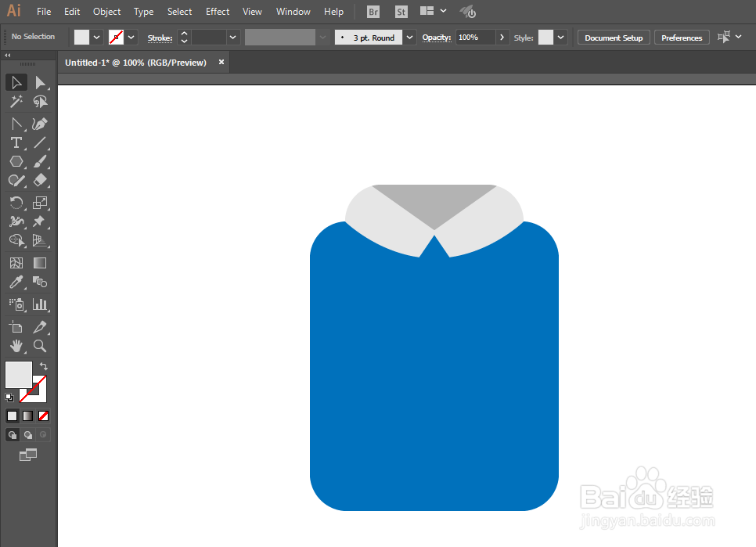
Task: Choose the Shaper tool
Action: (x=16, y=180)
